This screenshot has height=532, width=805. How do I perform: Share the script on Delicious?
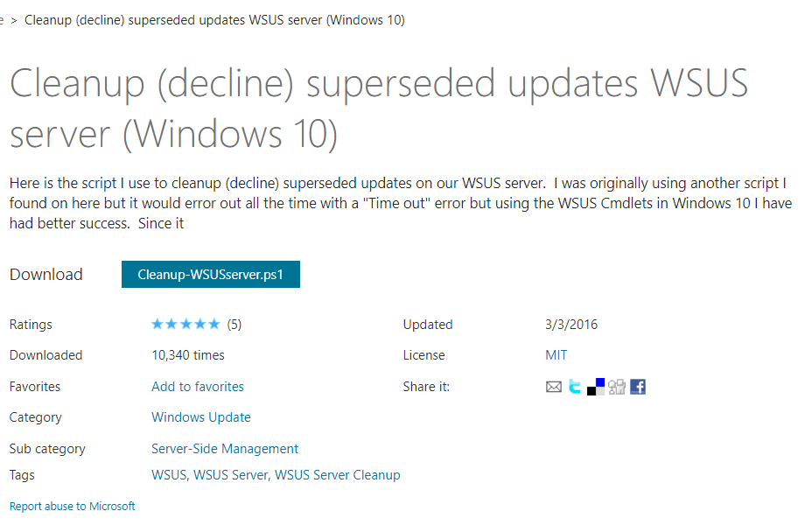(596, 387)
